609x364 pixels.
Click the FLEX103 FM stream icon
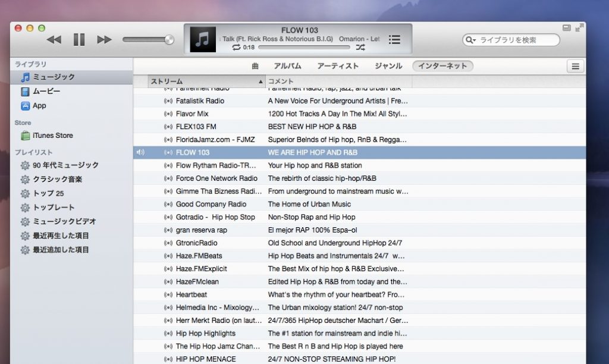click(x=168, y=127)
